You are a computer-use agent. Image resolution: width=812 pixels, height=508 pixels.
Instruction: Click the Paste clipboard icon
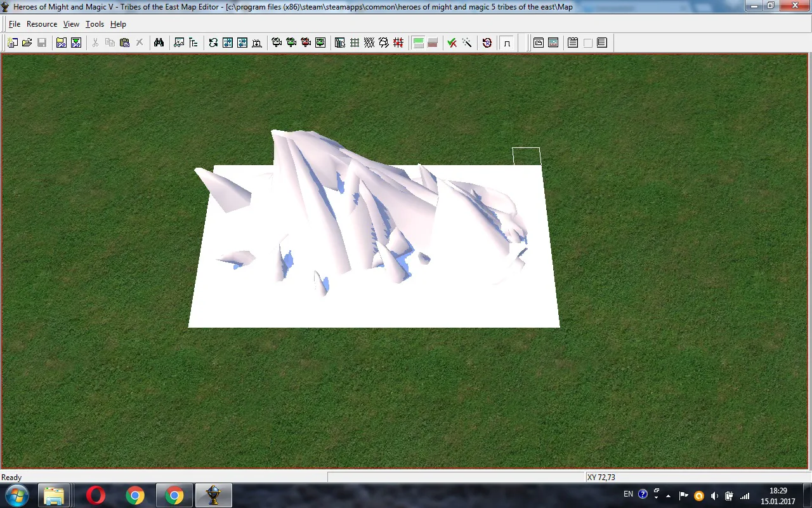click(125, 43)
